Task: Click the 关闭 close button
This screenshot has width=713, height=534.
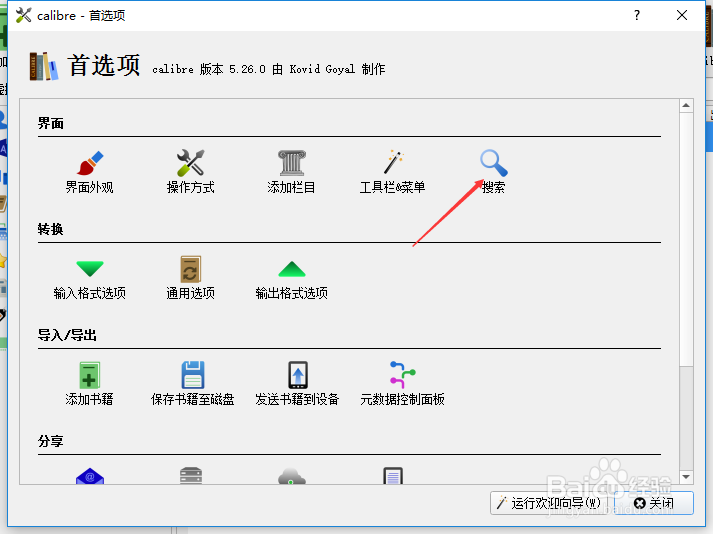Action: coord(654,503)
